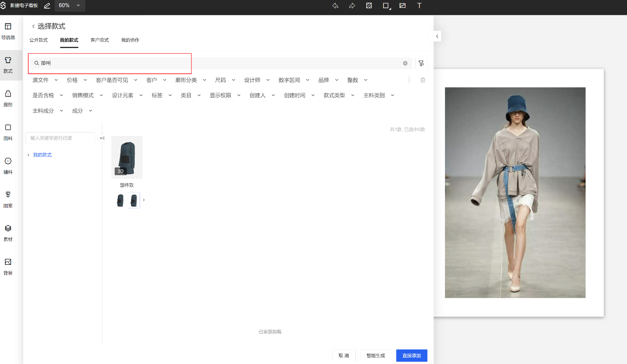Click the 直接添加 button
The height and width of the screenshot is (364, 627).
[x=411, y=355]
